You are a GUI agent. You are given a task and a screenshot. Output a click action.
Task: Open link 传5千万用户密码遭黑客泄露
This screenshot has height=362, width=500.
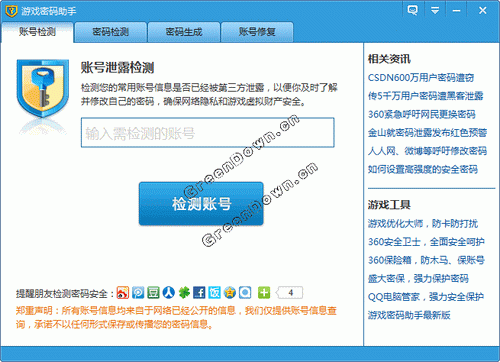pyautogui.click(x=426, y=96)
